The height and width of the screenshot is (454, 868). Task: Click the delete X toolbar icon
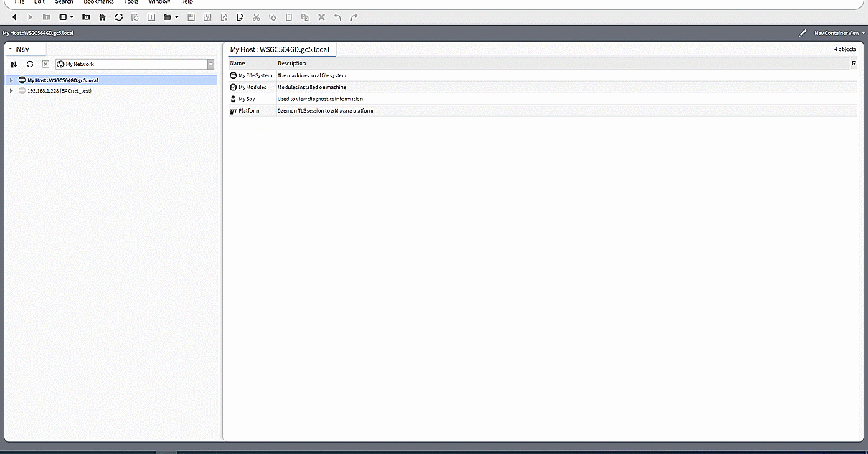coord(321,16)
